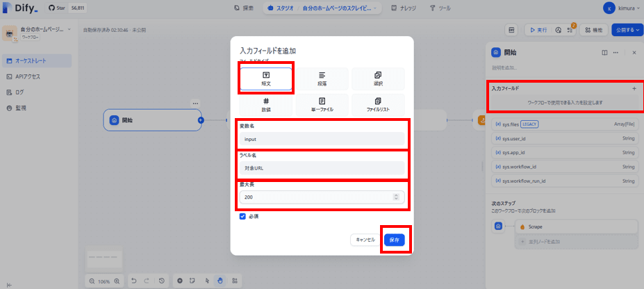The height and width of the screenshot is (289, 644).
Task: Toggle the 必須 required checkbox
Action: [x=242, y=216]
